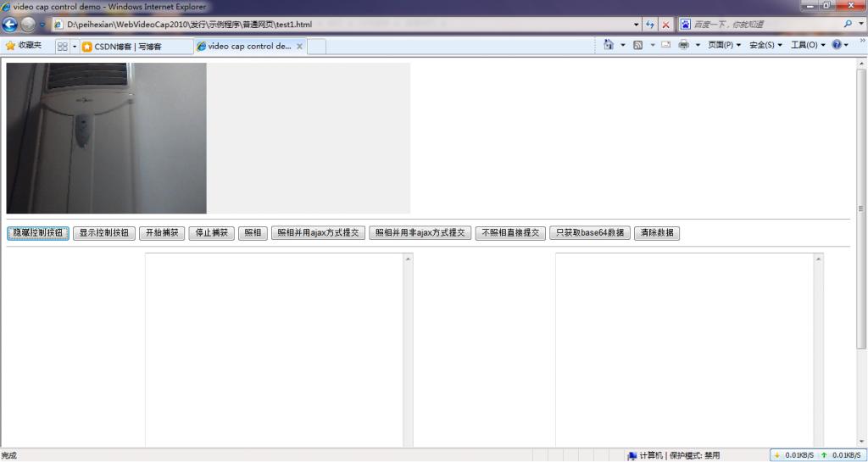This screenshot has height=462, width=868.
Task: Click inside the right text area
Action: coord(685,350)
